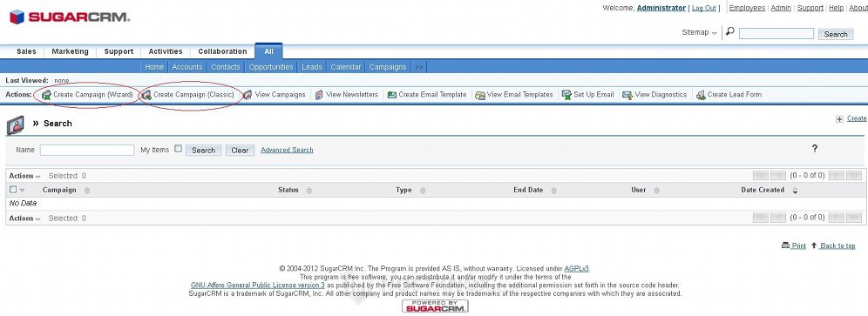Click the magnifier icon beside global search
The height and width of the screenshot is (316, 868).
[730, 32]
